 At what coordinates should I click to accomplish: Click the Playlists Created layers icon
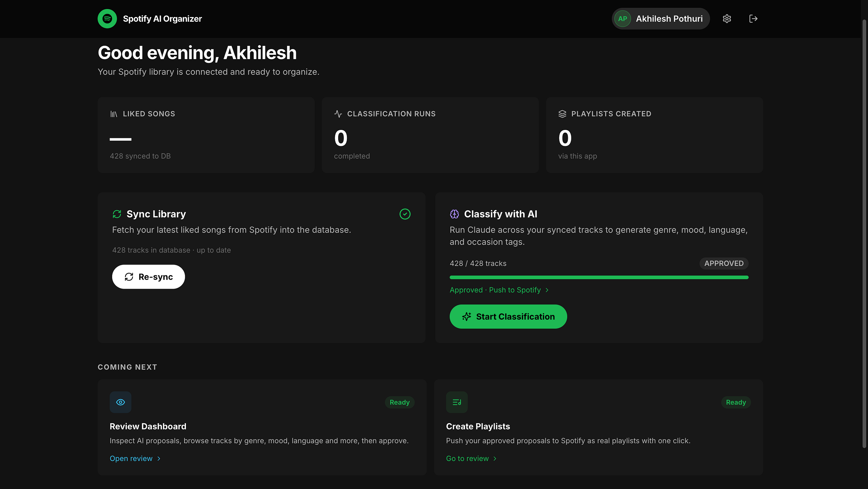click(562, 114)
